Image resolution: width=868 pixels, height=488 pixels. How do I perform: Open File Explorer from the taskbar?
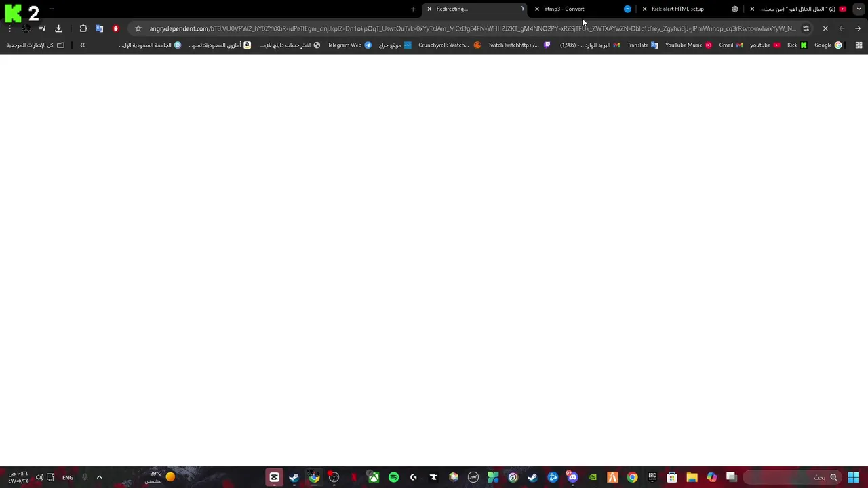click(692, 477)
